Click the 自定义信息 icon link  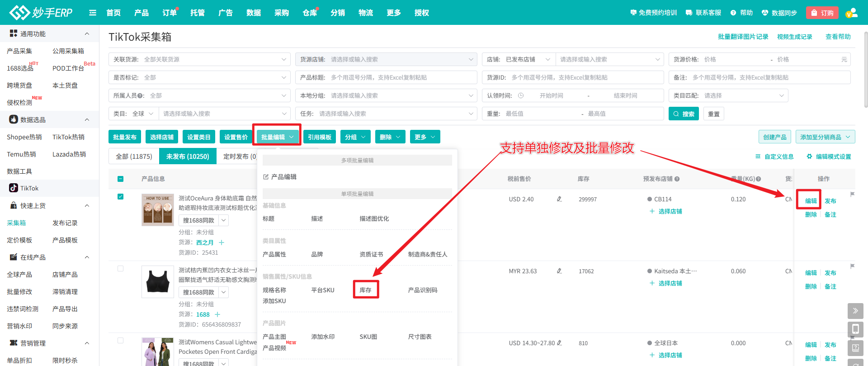pyautogui.click(x=774, y=157)
